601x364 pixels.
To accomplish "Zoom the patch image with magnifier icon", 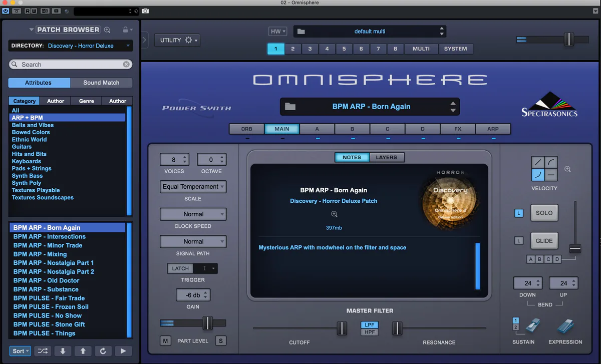I will [334, 214].
